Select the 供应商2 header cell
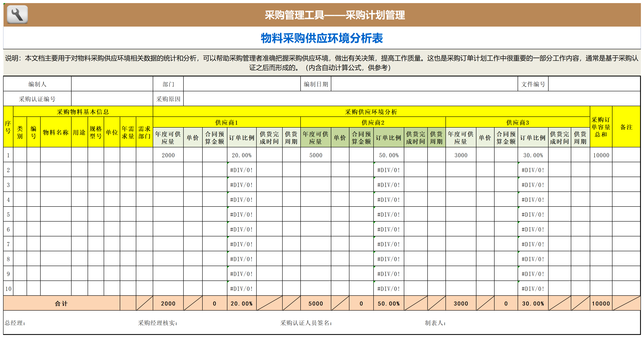This screenshot has height=338, width=644. tap(373, 122)
